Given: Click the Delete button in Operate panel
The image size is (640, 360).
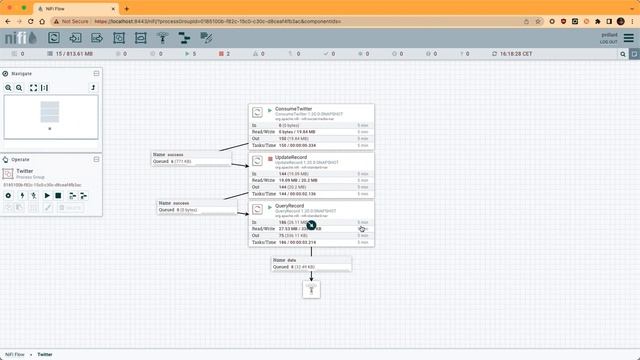Looking at the screenshot, I should pos(71,208).
